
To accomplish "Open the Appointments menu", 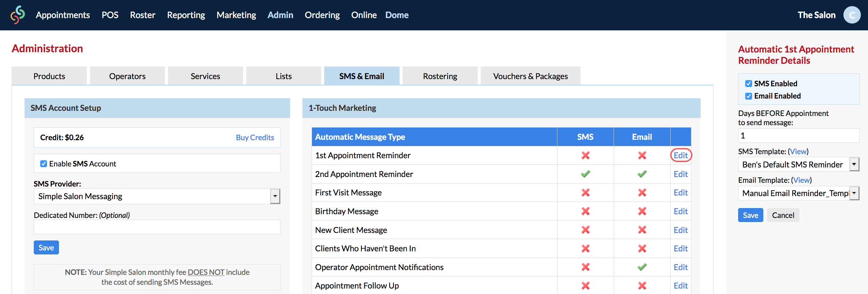I will point(63,15).
